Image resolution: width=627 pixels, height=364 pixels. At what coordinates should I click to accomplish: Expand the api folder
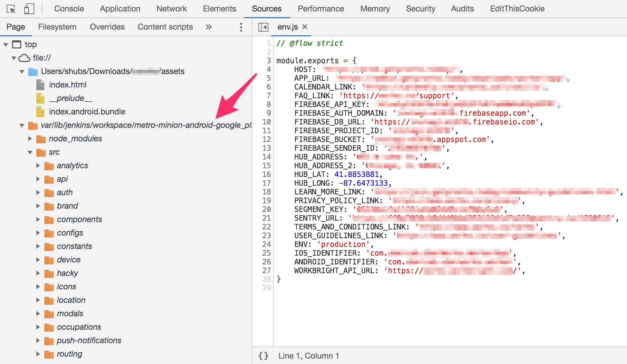pos(38,179)
